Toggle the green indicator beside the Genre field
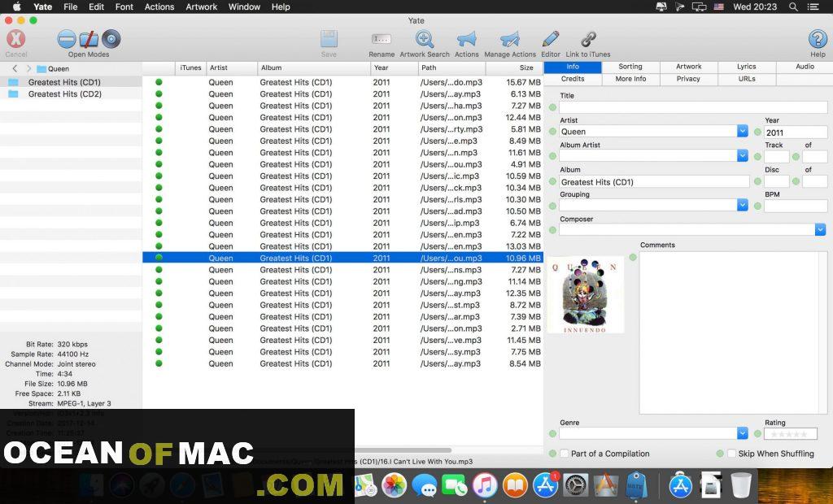Image resolution: width=833 pixels, height=504 pixels. tap(552, 434)
